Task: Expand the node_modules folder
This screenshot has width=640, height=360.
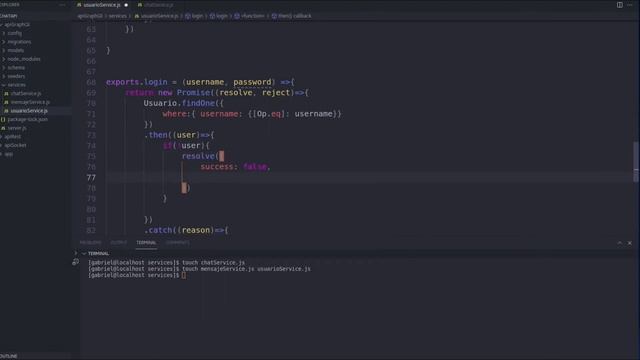Action: (x=24, y=59)
